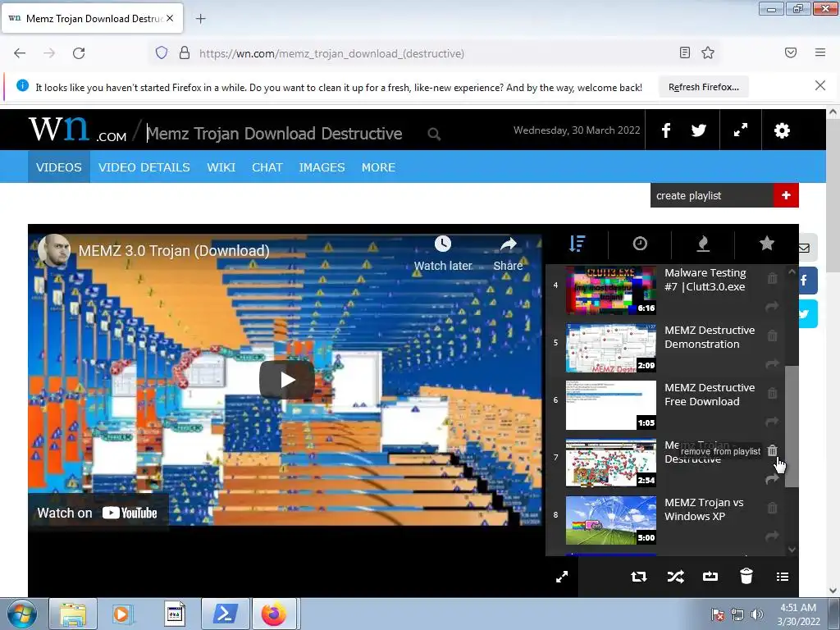Toggle fullscreen arrows in site header
This screenshot has height=630, width=840.
[741, 130]
